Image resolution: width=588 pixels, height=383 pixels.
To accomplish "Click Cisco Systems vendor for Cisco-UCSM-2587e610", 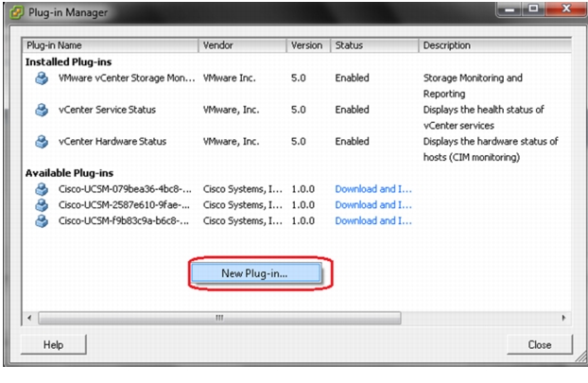I will 243,205.
